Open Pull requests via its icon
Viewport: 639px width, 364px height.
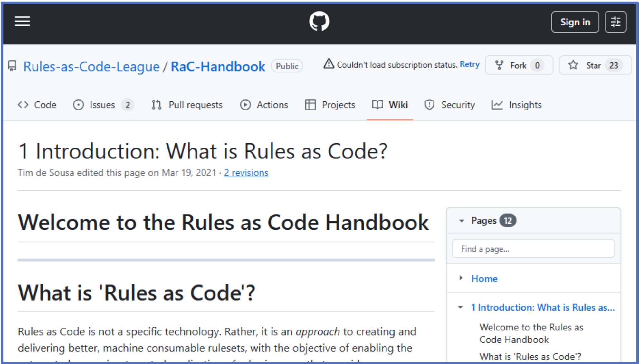click(156, 105)
